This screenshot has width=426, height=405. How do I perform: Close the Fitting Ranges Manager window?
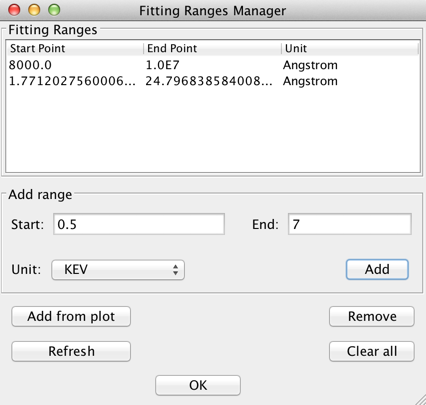14,10
